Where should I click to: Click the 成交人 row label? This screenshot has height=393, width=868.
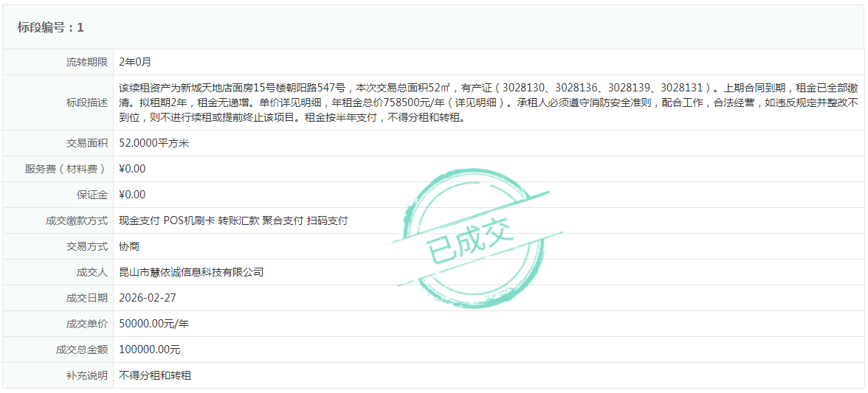point(92,272)
